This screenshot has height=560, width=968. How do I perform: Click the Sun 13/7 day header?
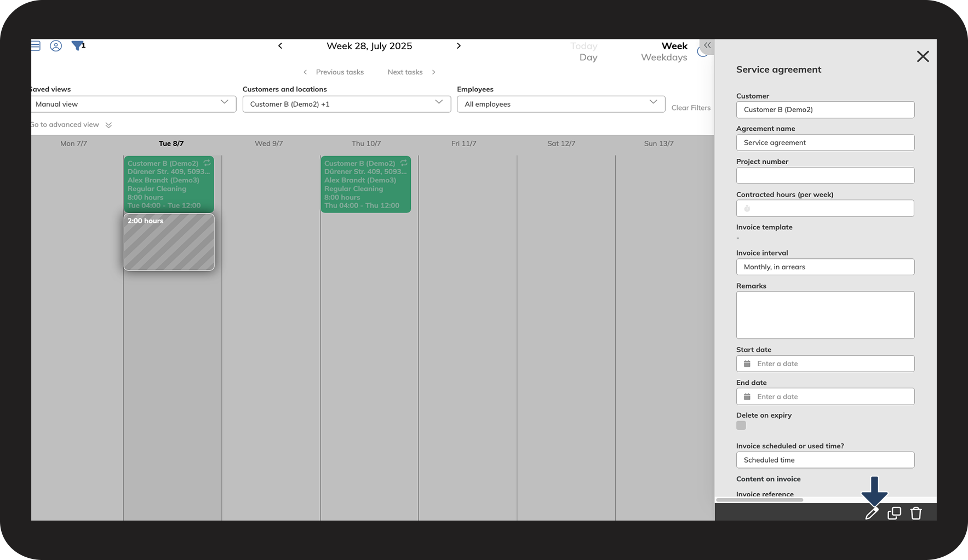click(658, 143)
